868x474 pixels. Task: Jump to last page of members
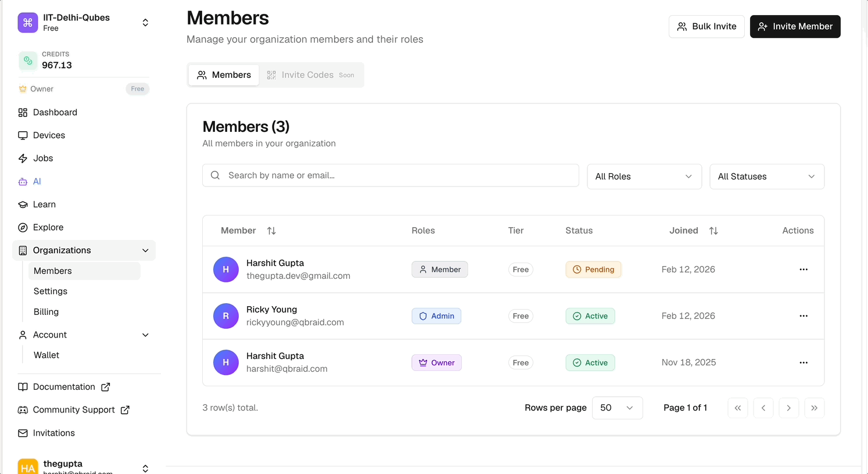click(x=814, y=408)
